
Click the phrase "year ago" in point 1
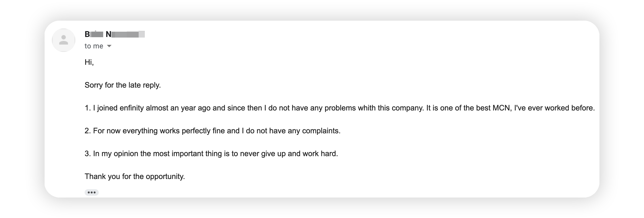click(196, 108)
